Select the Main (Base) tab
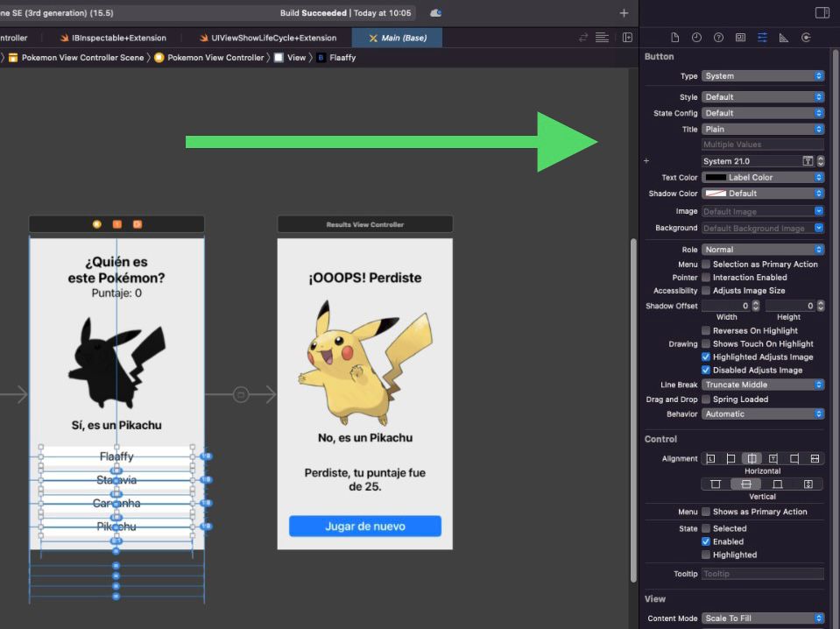Image resolution: width=840 pixels, height=629 pixels. pos(398,38)
